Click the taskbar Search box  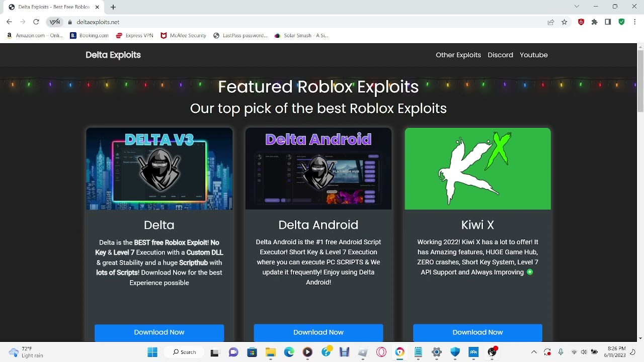click(184, 352)
